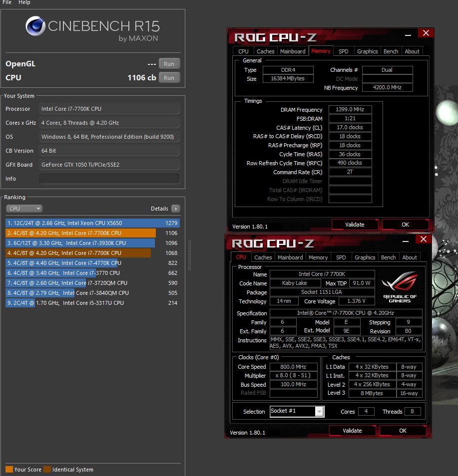This screenshot has width=458, height=476.
Task: Select ranking row Intel Core i7-3930K CPU
Action: (92, 243)
